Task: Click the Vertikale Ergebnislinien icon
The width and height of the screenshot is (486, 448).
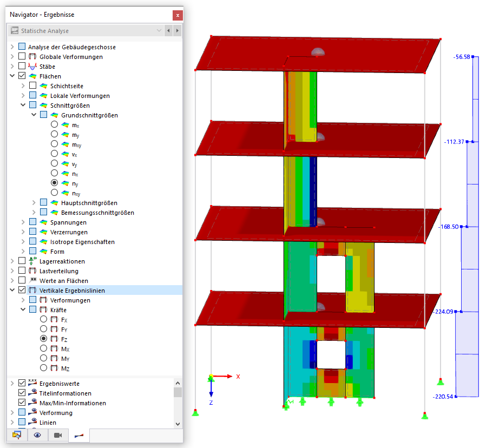Action: click(32, 291)
